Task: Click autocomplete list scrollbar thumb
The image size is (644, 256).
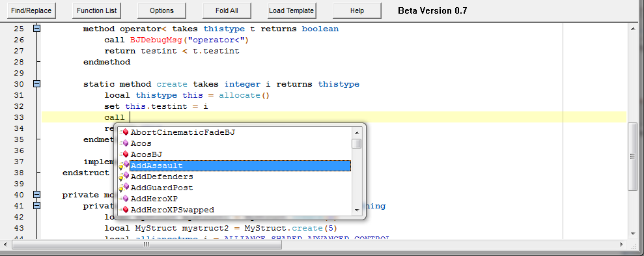Action: point(357,144)
